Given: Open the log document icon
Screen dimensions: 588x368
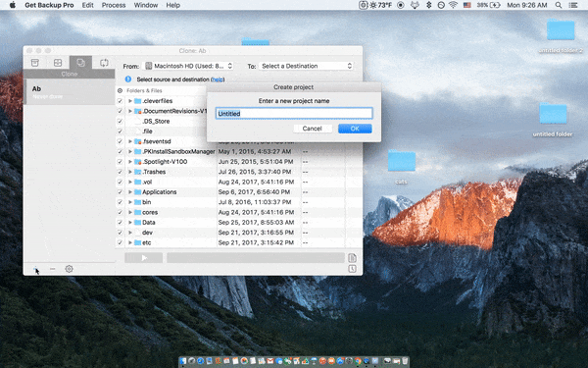Looking at the screenshot, I should tap(352, 258).
